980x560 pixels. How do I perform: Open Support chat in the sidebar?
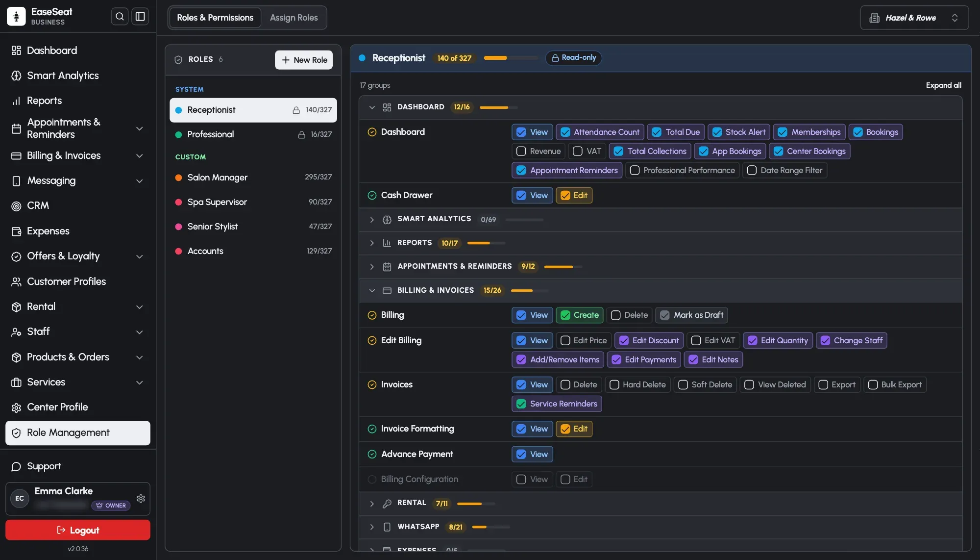pos(78,466)
